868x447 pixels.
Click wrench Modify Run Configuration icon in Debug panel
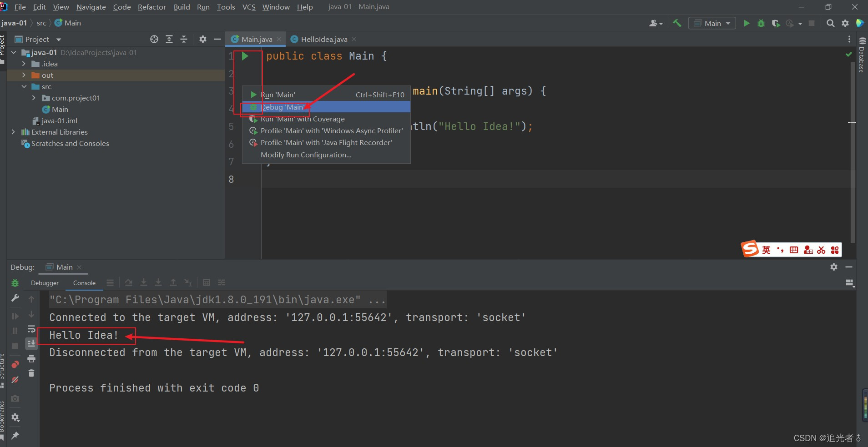(15, 298)
